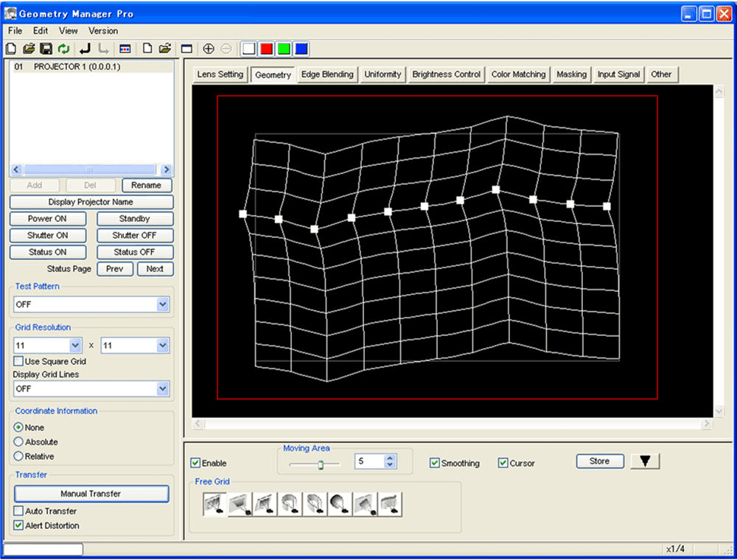
Task: Click the floppy disk save icon
Action: [x=46, y=49]
